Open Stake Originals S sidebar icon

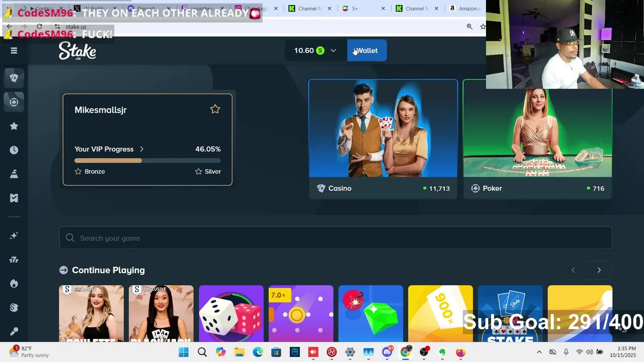click(14, 308)
